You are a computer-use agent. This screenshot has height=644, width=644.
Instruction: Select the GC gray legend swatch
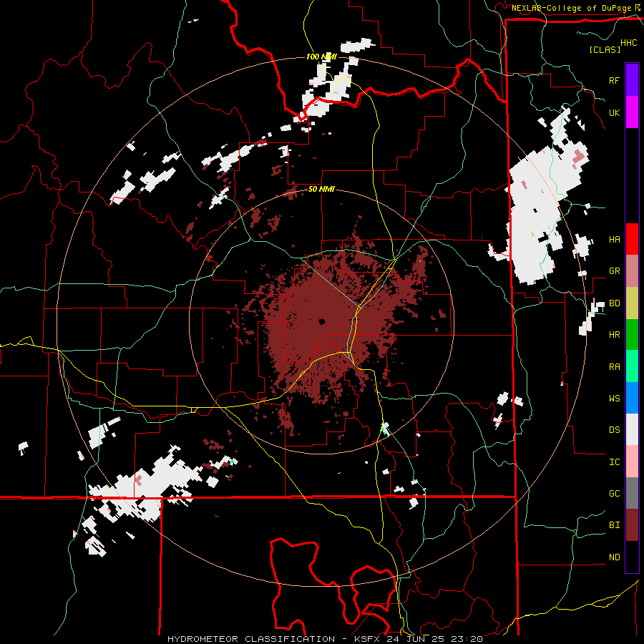coord(632,493)
